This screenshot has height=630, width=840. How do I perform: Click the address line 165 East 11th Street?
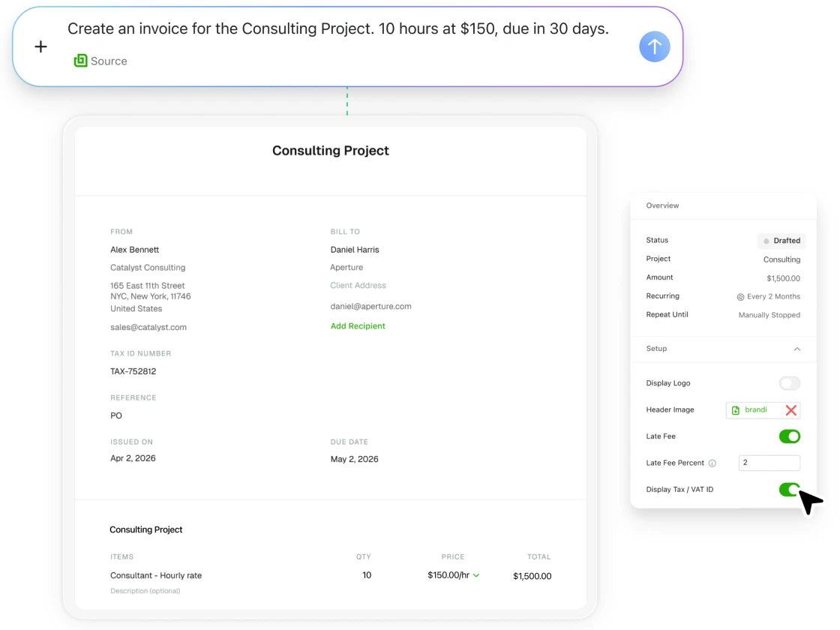[147, 286]
